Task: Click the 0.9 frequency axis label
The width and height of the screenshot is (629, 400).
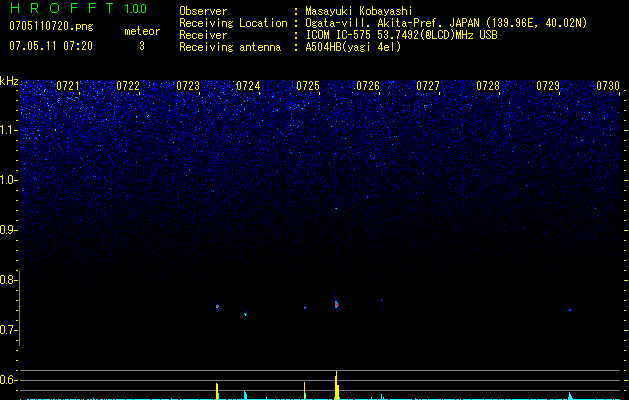Action: pyautogui.click(x=7, y=230)
